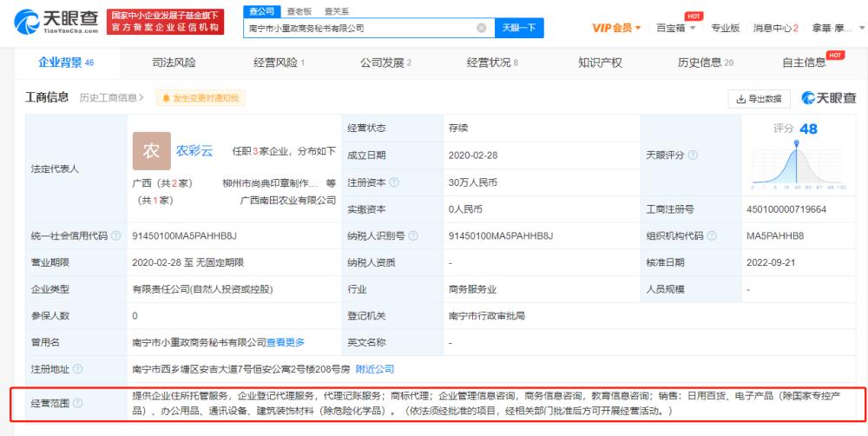Screen dimensions: 868x436
Task: Click the help icon next to 经营范围
Action: pos(77,403)
